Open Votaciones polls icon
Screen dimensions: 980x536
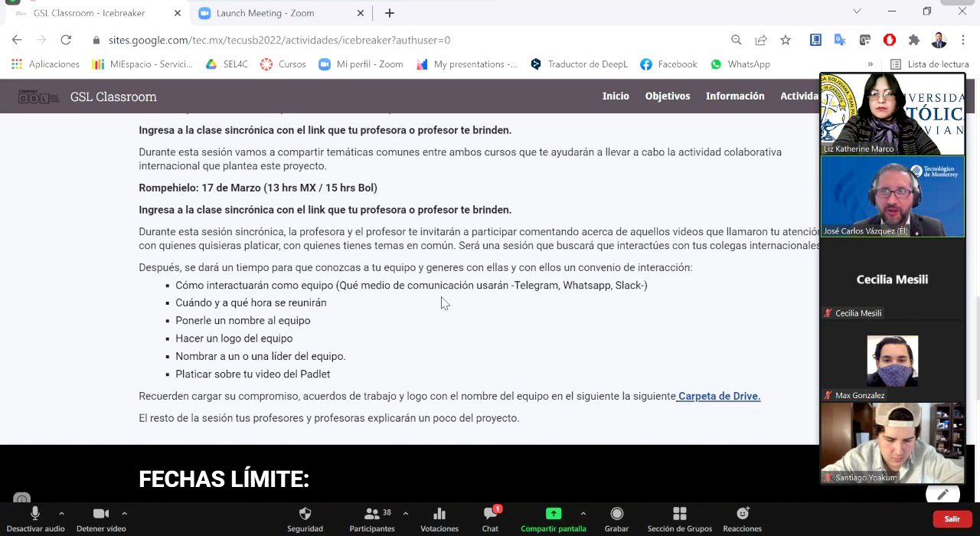439,515
